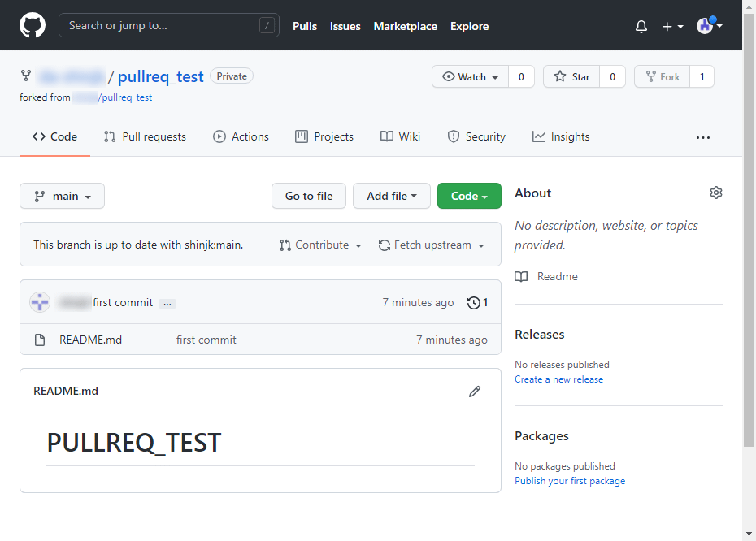Switch to the Pull requests tab

[x=145, y=136]
